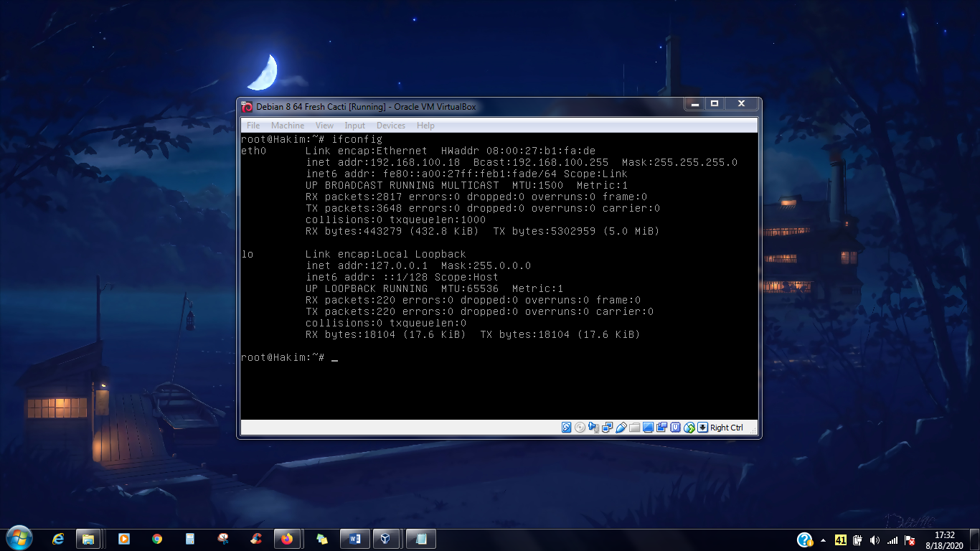
Task: Open the View menu
Action: [324, 126]
